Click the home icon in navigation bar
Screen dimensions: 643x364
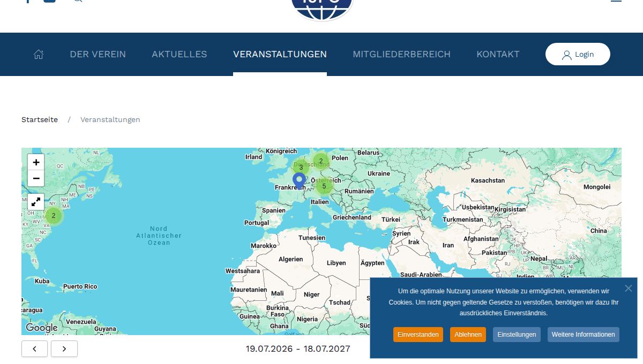point(39,54)
